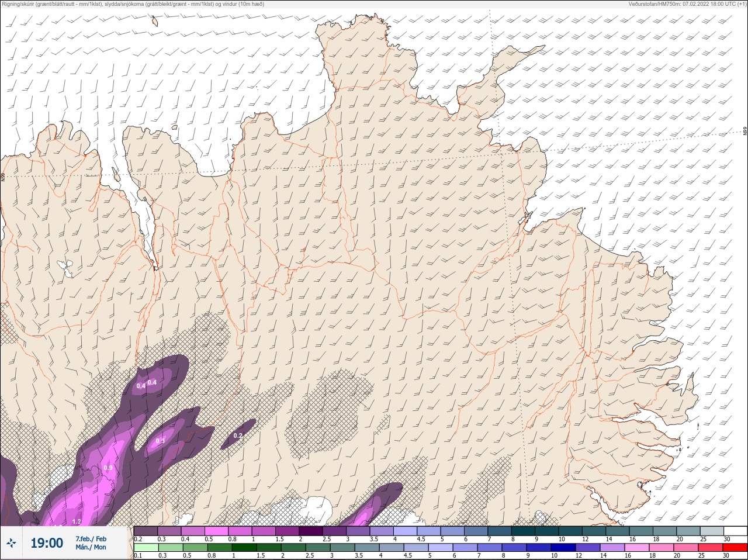Click the Veðurstofan logo icon beside 19:00

pyautogui.click(x=11, y=543)
